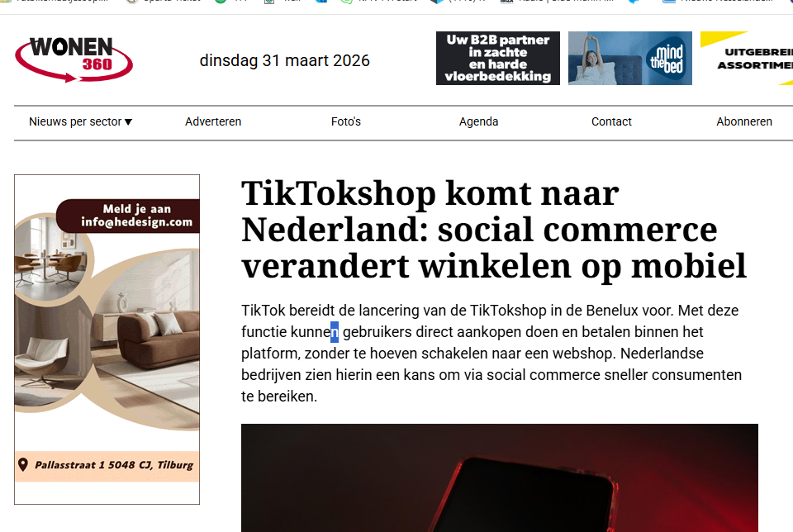This screenshot has height=532, width=793.
Task: Open the Contact page link
Action: (611, 122)
